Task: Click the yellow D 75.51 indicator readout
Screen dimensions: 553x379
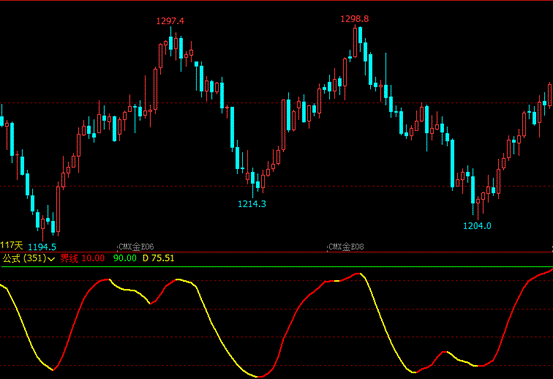Action: [x=158, y=258]
